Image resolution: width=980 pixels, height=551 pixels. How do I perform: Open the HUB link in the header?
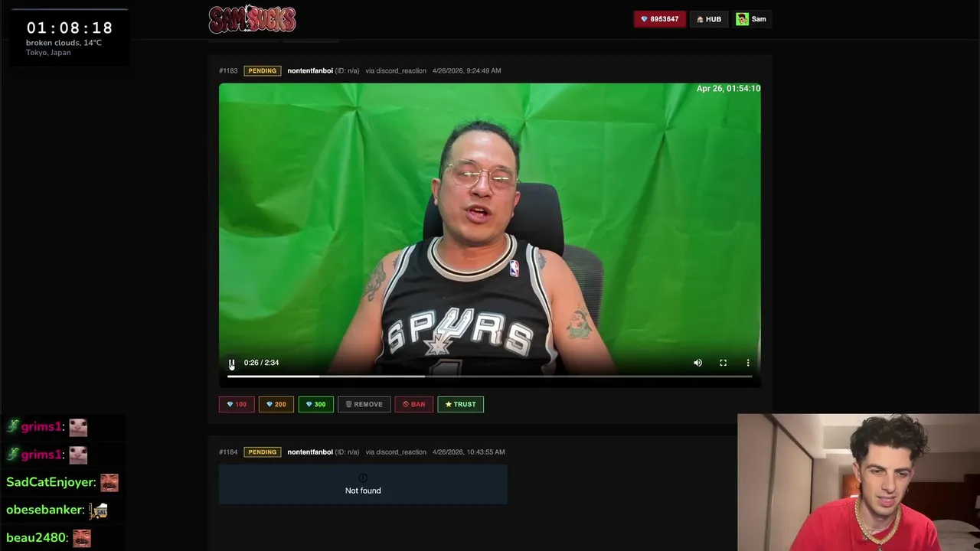tap(708, 19)
